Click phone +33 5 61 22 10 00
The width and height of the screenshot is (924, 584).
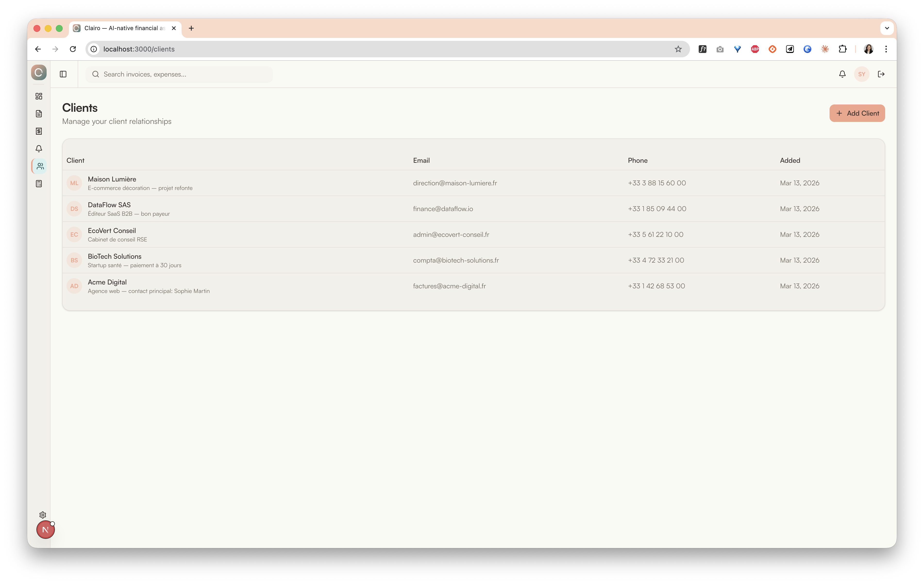[x=655, y=235]
